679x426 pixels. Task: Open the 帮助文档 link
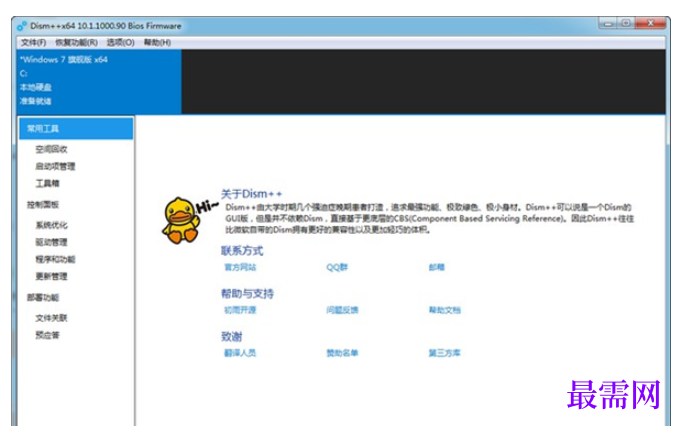(x=445, y=310)
